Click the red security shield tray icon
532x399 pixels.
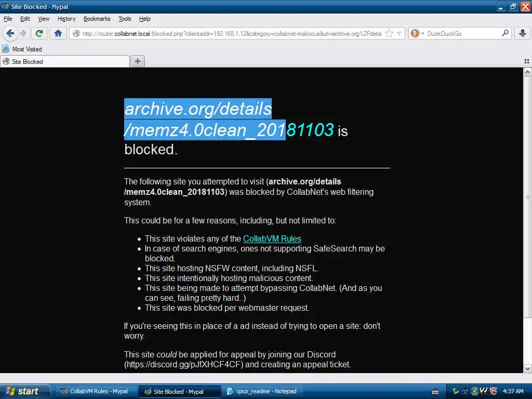494,391
